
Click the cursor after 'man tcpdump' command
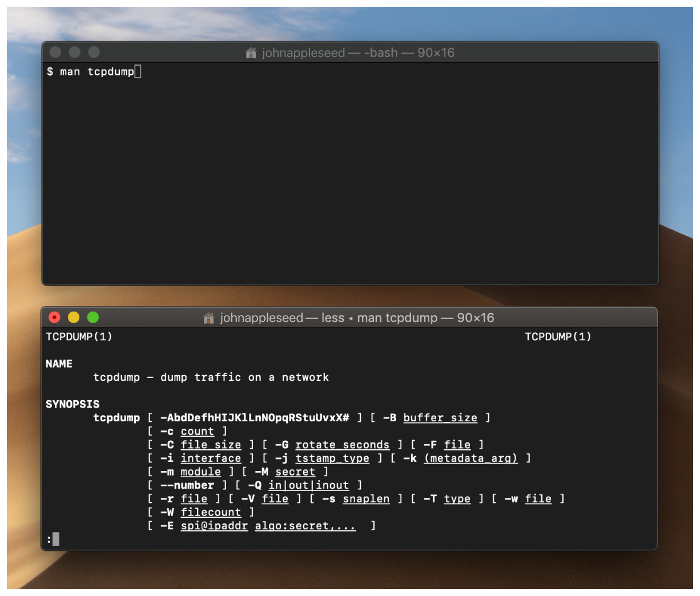(x=138, y=72)
